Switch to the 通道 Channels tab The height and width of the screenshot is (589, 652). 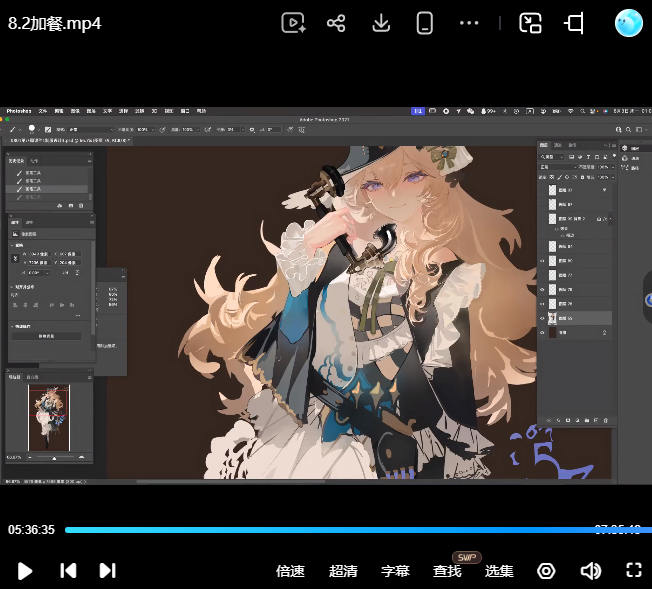558,145
